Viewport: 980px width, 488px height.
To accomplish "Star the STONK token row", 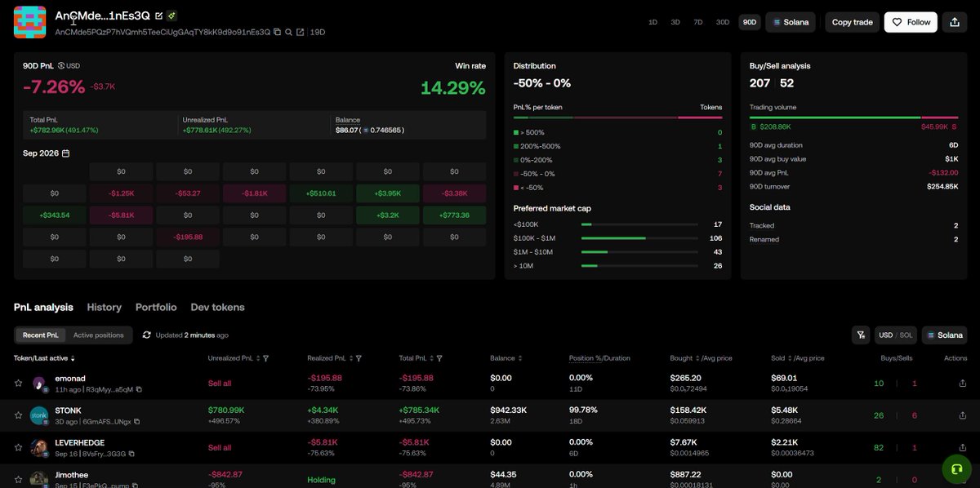I will (18, 415).
